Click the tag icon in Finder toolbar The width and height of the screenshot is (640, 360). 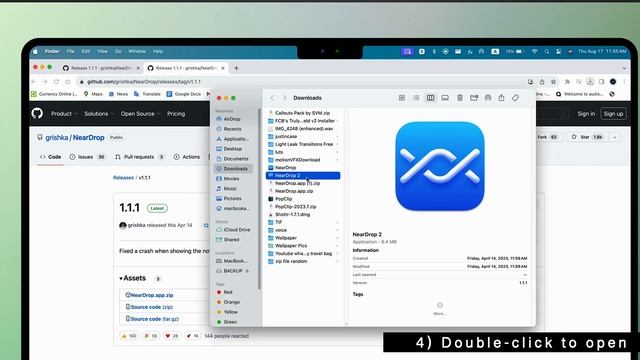[x=516, y=98]
